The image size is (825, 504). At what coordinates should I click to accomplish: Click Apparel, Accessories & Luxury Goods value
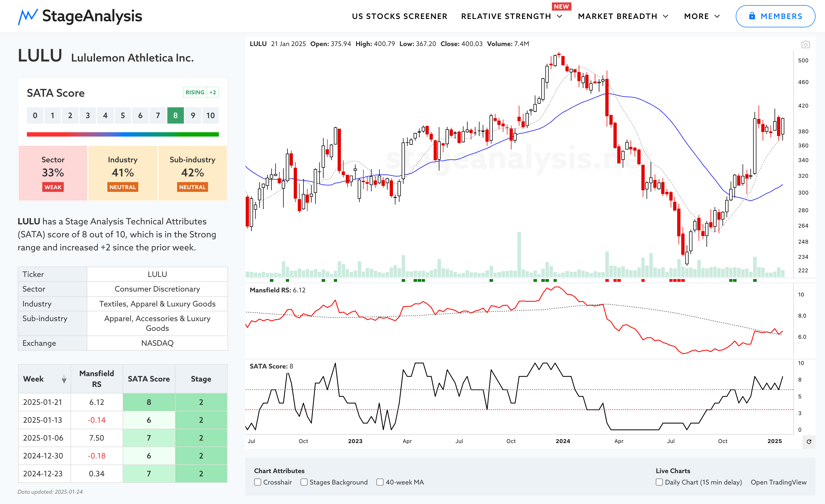pos(157,324)
